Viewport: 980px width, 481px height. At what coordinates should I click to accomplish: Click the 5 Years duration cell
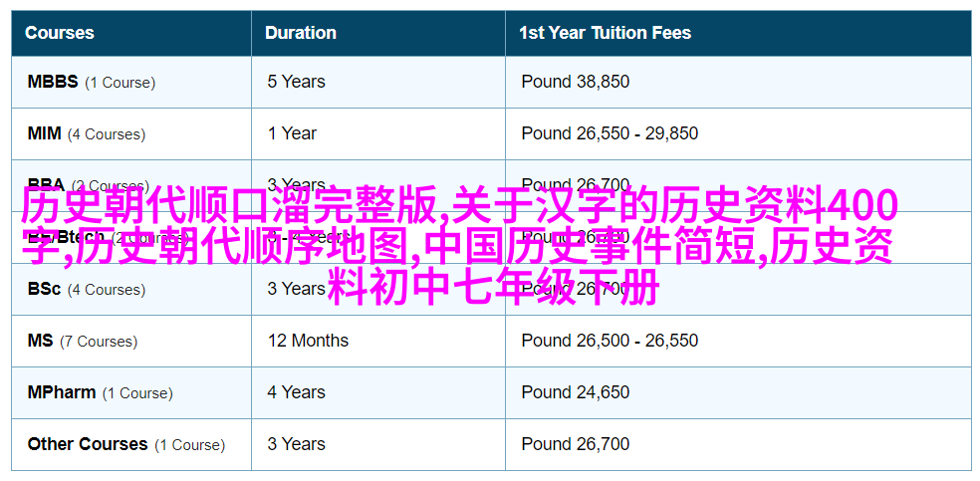tap(296, 82)
